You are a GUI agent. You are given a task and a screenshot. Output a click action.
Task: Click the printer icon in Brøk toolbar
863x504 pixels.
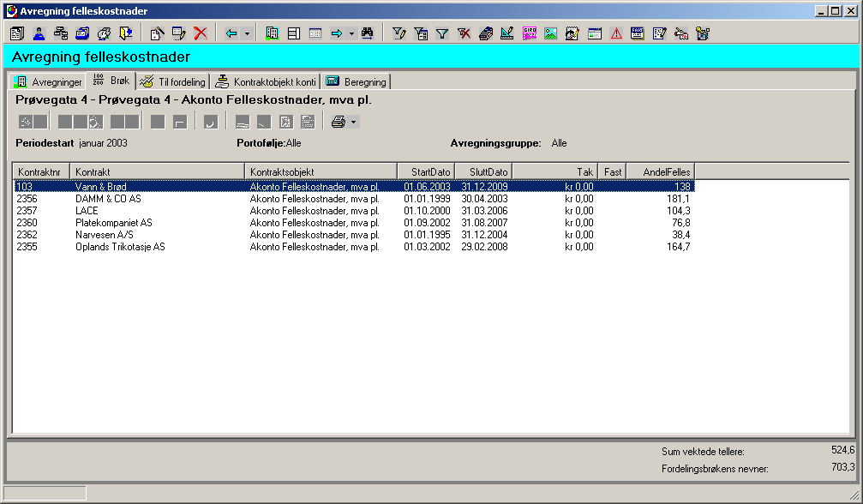[x=339, y=122]
